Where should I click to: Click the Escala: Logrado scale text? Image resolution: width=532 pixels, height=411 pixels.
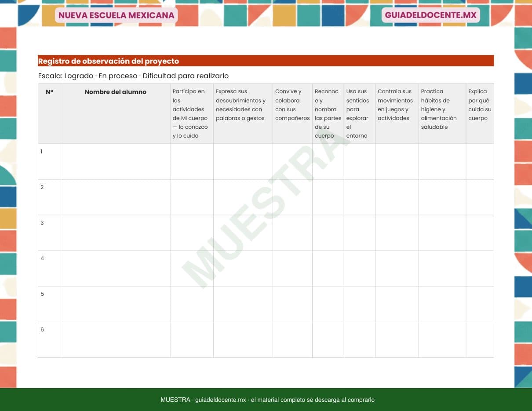click(133, 76)
